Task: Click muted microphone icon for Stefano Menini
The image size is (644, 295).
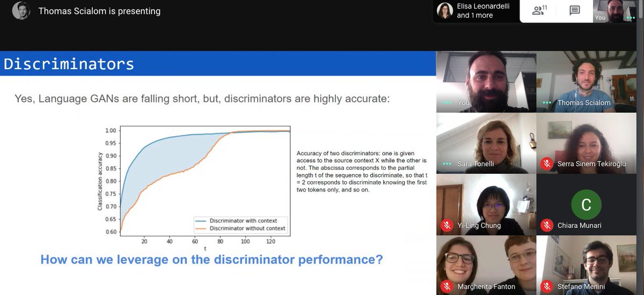Action: click(x=547, y=286)
